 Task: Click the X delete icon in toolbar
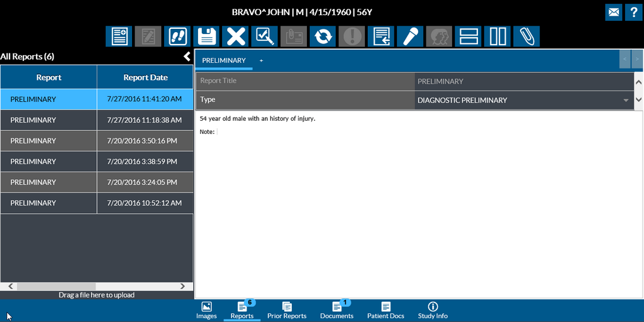pyautogui.click(x=236, y=36)
